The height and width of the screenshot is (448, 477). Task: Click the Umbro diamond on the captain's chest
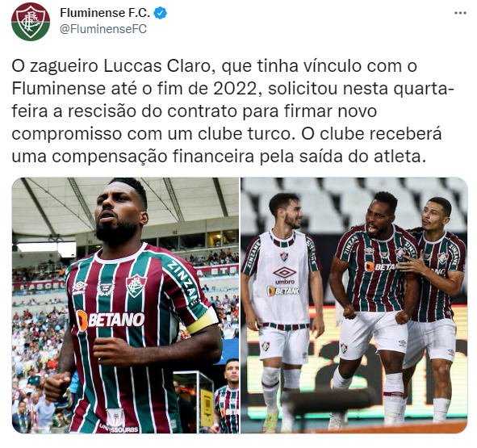pyautogui.click(x=80, y=287)
